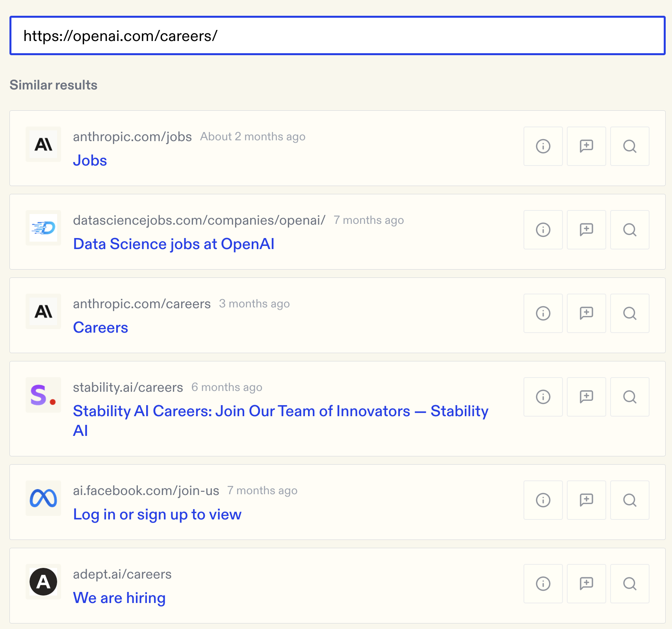Viewport: 672px width, 629px height.
Task: Find similar to datasciencejobs.com result via search icon
Action: click(x=629, y=230)
